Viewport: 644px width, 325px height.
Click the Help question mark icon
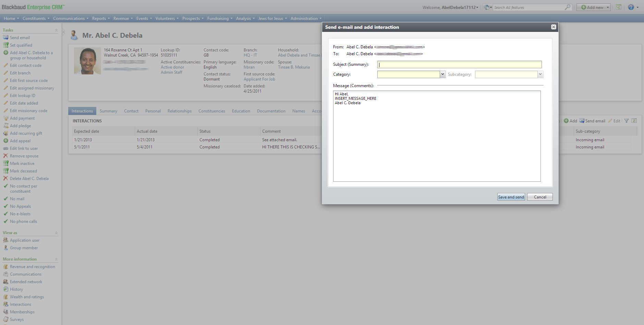pyautogui.click(x=631, y=7)
